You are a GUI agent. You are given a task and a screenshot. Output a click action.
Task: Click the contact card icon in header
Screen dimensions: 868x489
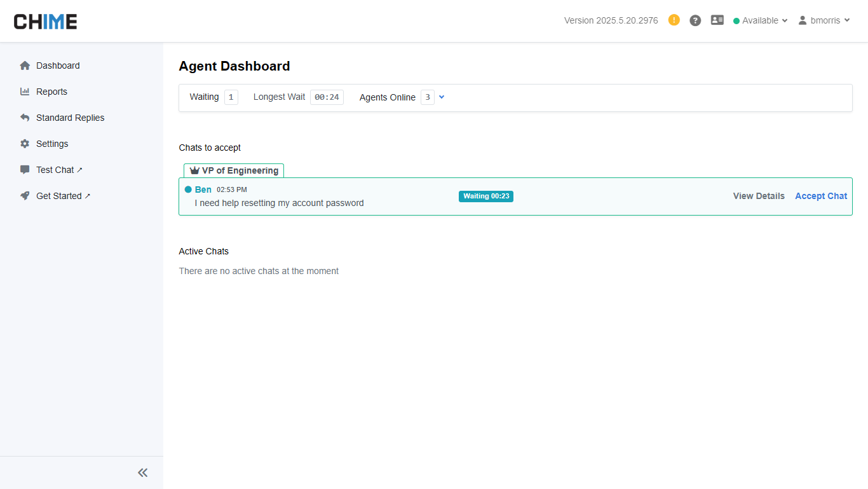[x=717, y=20]
